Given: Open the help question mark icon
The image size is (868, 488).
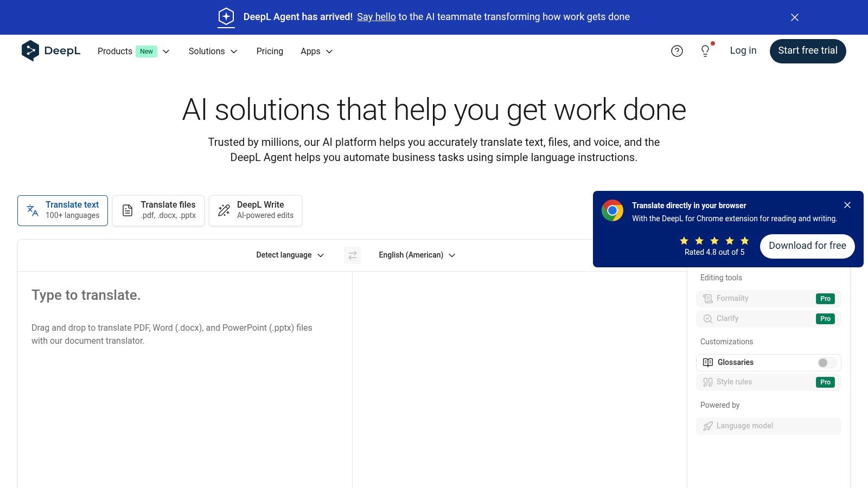Looking at the screenshot, I should pyautogui.click(x=676, y=51).
